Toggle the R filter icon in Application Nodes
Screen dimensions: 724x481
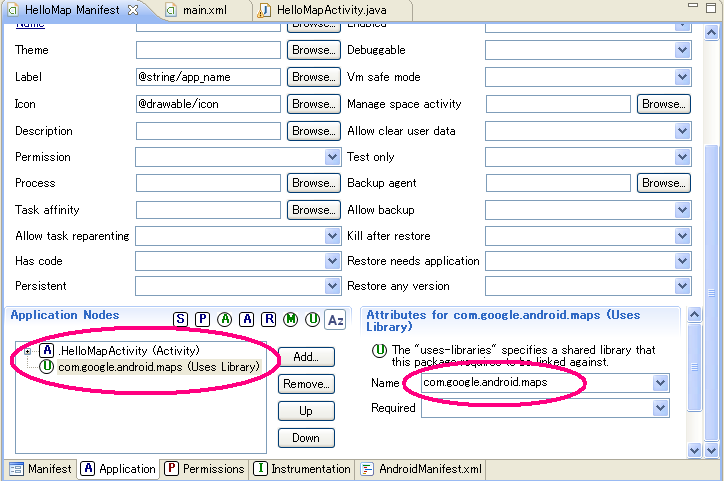tap(269, 319)
